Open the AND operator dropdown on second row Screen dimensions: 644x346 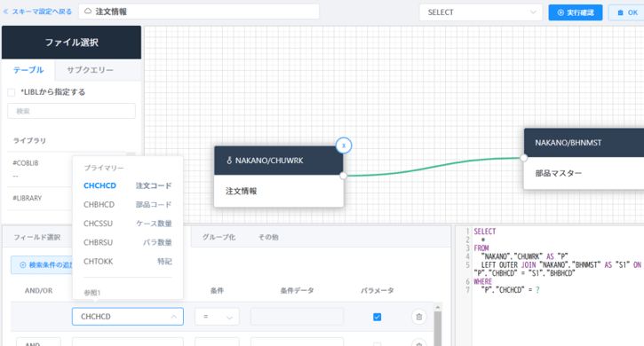pos(38,342)
